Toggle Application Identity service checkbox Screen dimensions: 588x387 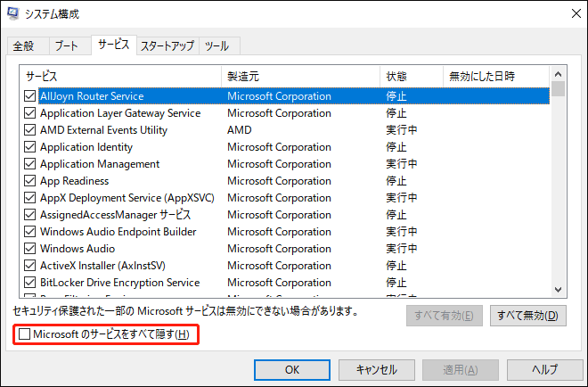[30, 147]
